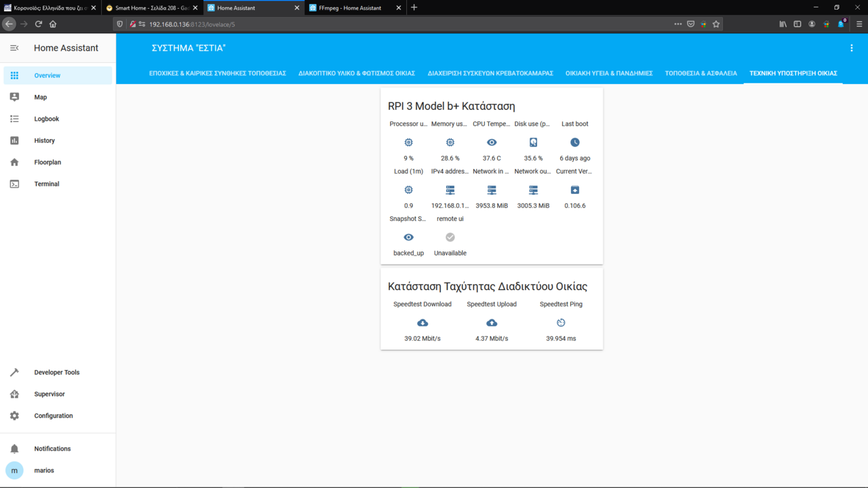
Task: Click the Load (1m) chip icon
Action: coord(408,190)
